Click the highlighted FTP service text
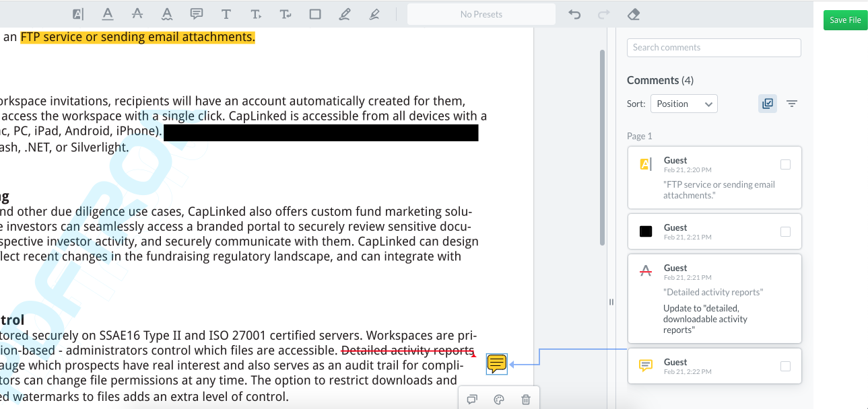Image resolution: width=868 pixels, height=409 pixels. click(x=138, y=37)
